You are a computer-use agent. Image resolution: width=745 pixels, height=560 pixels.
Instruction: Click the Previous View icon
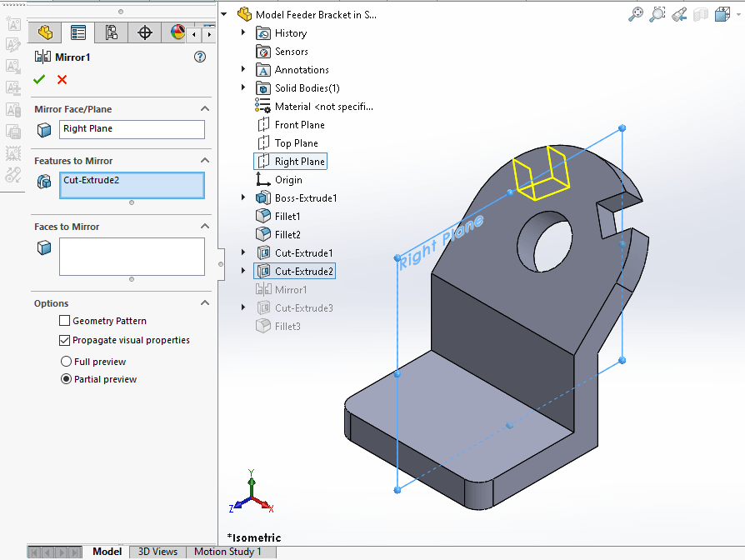pyautogui.click(x=677, y=13)
